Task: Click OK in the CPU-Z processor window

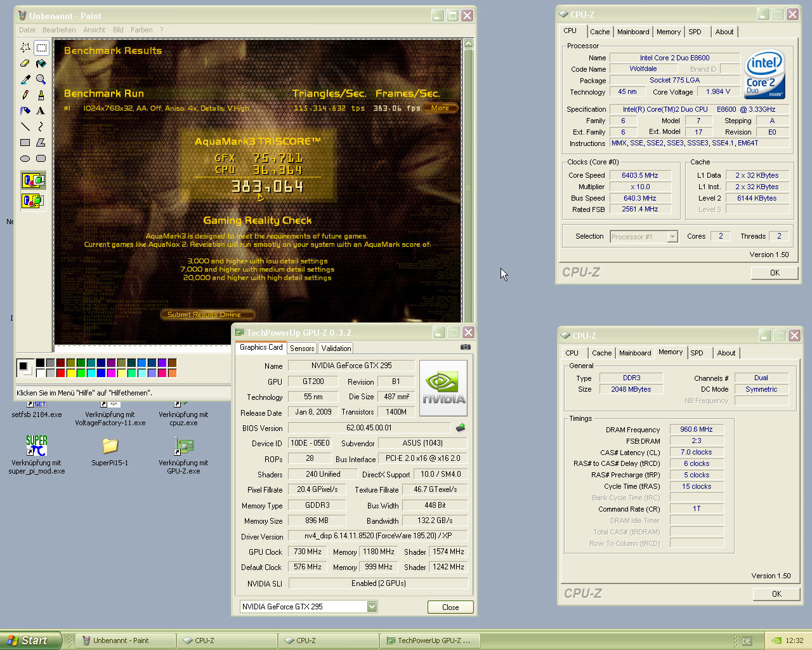Action: 775,273
